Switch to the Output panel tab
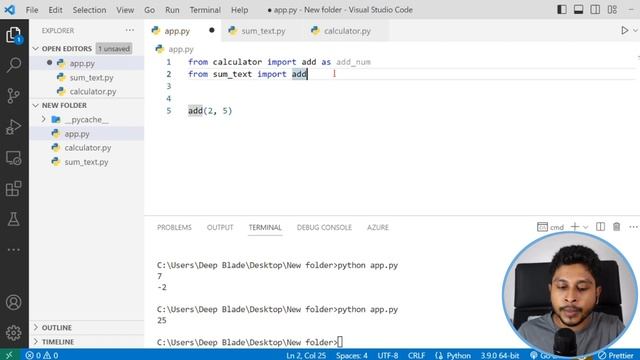Screen dimensions: 640x360 (220, 227)
